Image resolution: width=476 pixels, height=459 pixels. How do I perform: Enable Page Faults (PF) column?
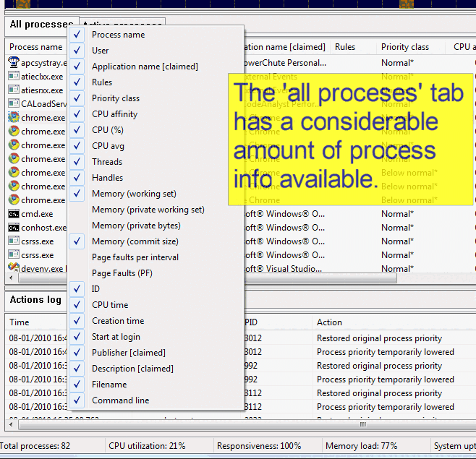pyautogui.click(x=156, y=273)
